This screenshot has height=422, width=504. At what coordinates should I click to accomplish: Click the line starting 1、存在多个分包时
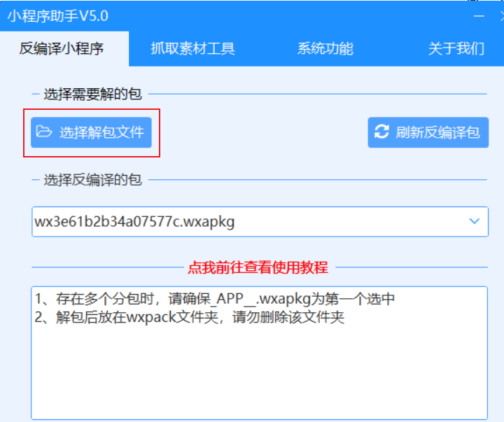pos(214,299)
